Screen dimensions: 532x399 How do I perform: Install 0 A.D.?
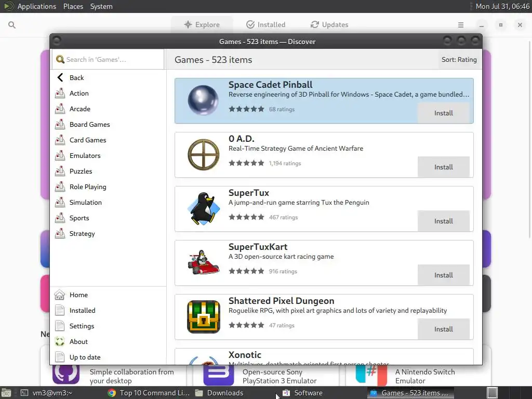[444, 167]
